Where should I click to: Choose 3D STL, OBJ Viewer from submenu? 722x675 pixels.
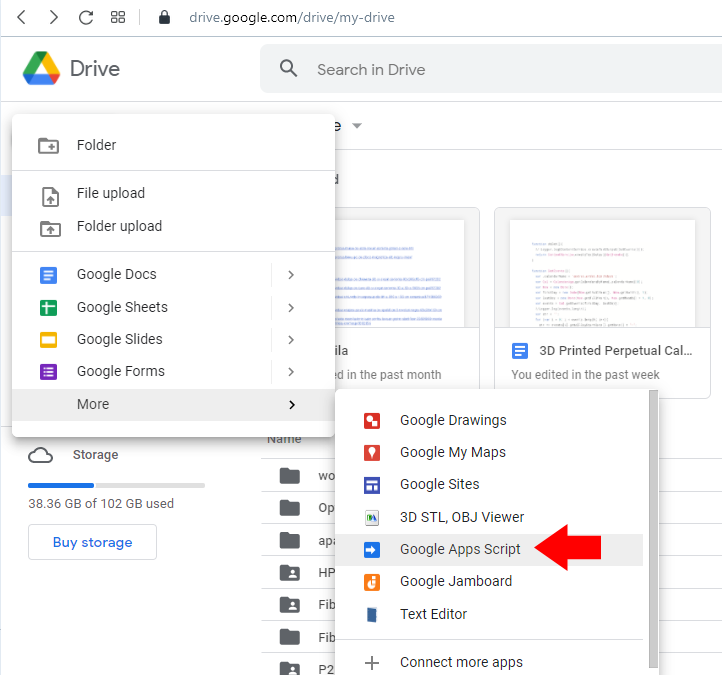click(x=489, y=518)
